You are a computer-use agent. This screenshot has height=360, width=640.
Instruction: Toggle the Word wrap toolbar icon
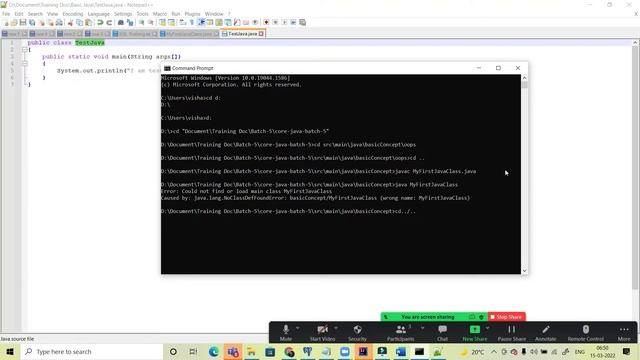(183, 22)
